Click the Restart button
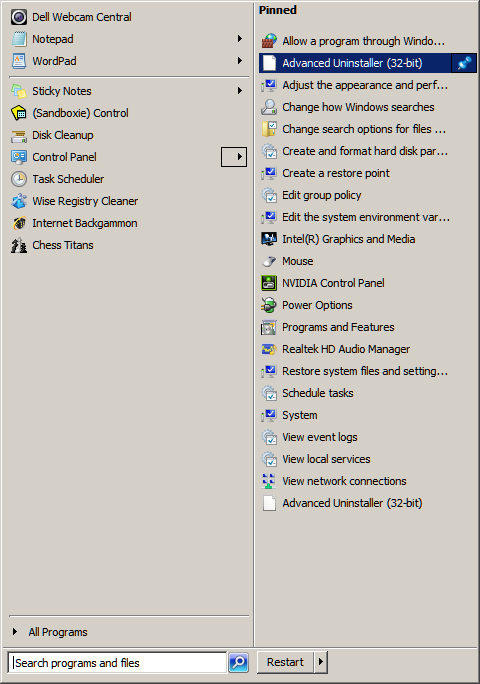The width and height of the screenshot is (480, 684). pyautogui.click(x=285, y=662)
